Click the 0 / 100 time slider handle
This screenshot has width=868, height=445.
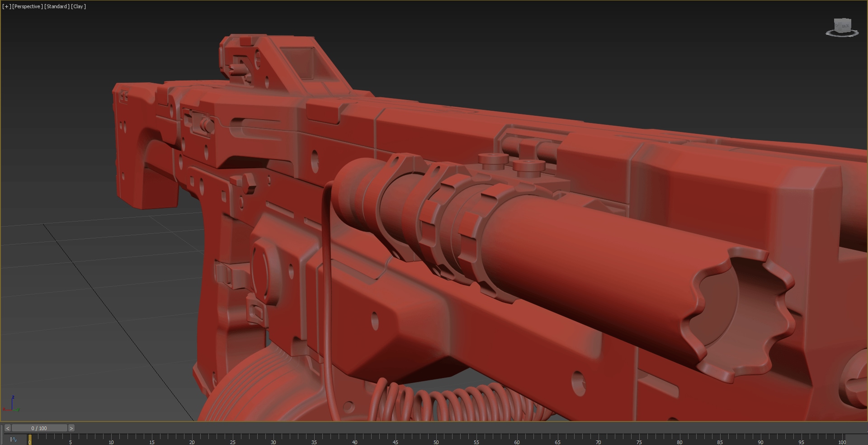(x=39, y=428)
